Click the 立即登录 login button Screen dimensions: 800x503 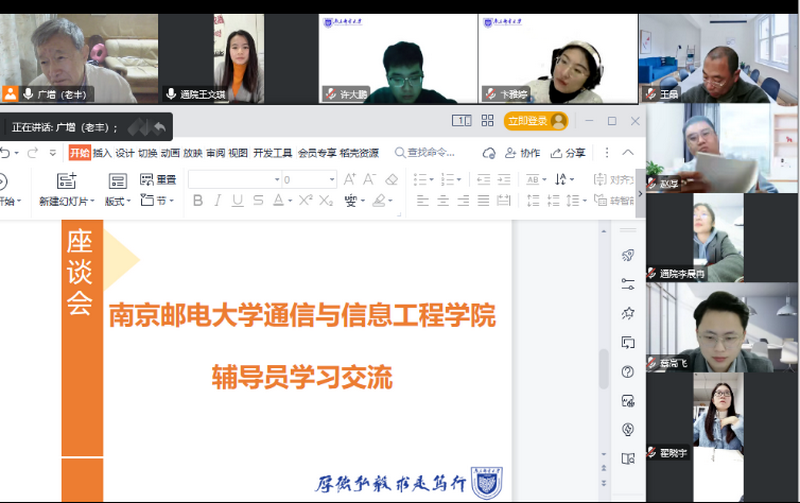pos(536,121)
